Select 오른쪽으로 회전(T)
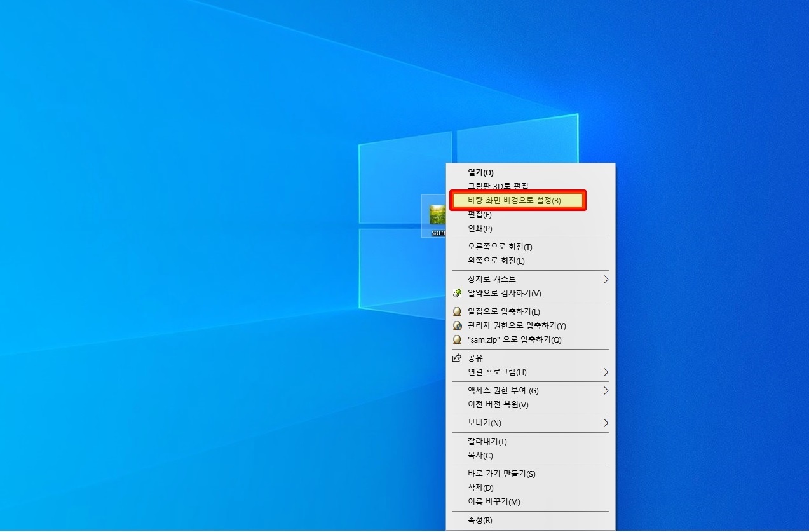809x532 pixels. pos(531,247)
